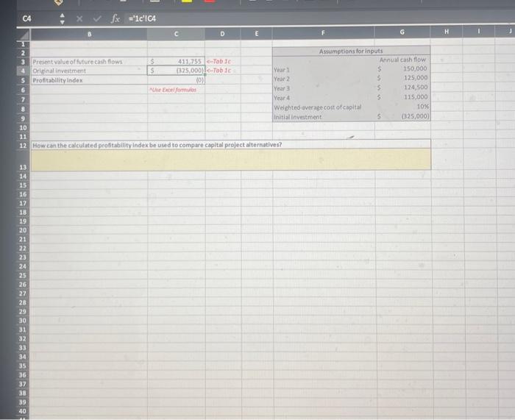Open the Insert Function fx button

click(x=116, y=18)
